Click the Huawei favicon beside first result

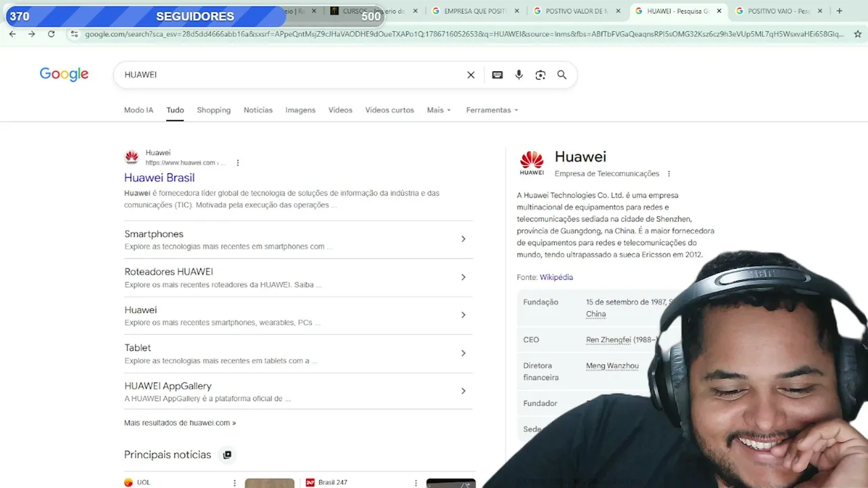[x=132, y=157]
